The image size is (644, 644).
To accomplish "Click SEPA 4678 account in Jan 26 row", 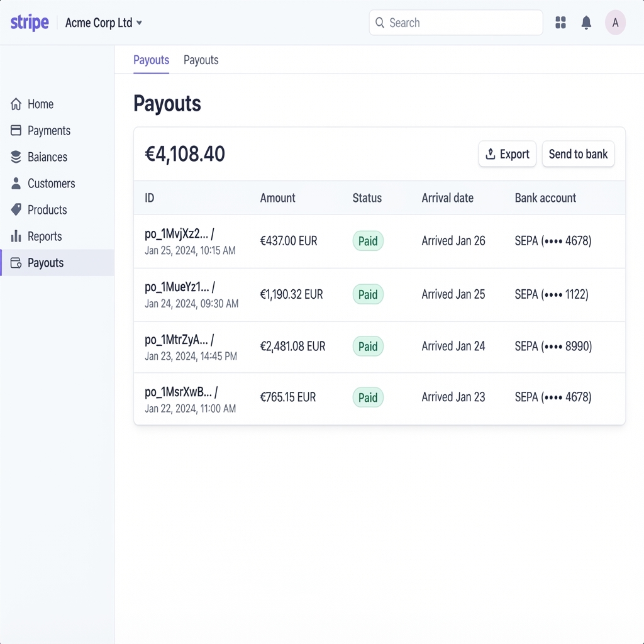I will click(553, 241).
